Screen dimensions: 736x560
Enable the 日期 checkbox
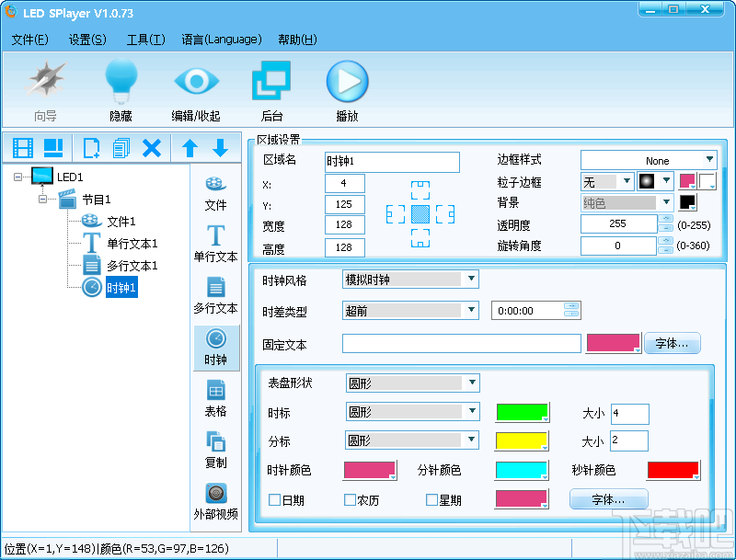(x=273, y=499)
